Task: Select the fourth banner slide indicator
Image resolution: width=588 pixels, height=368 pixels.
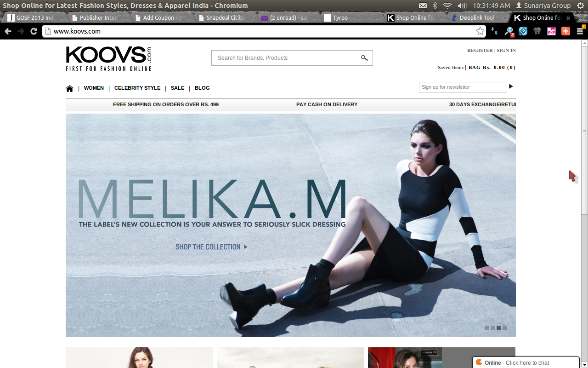Action: pos(505,328)
